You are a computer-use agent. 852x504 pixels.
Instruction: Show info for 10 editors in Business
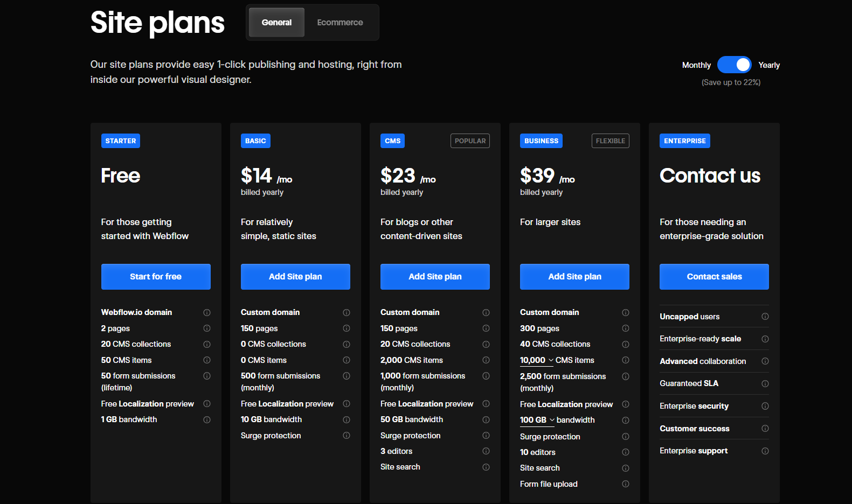pos(626,452)
